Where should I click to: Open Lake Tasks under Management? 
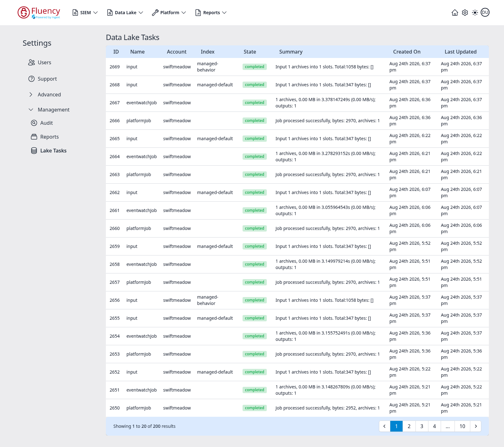[53, 151]
